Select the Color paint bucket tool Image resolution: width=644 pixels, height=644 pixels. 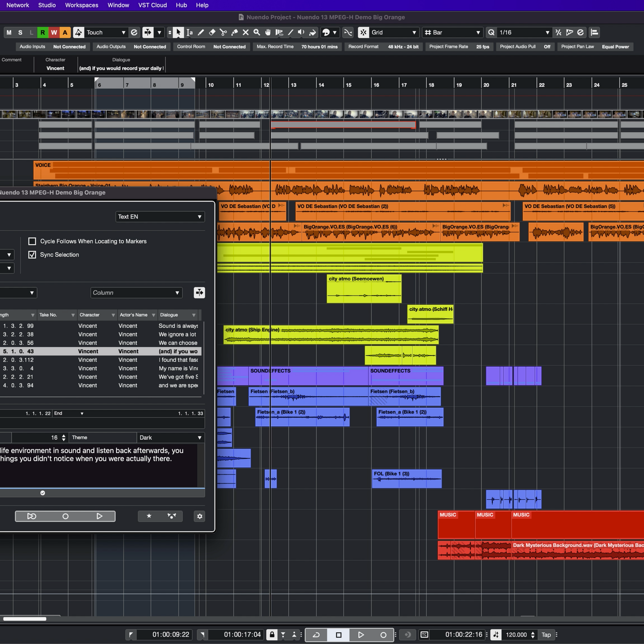[x=313, y=33]
